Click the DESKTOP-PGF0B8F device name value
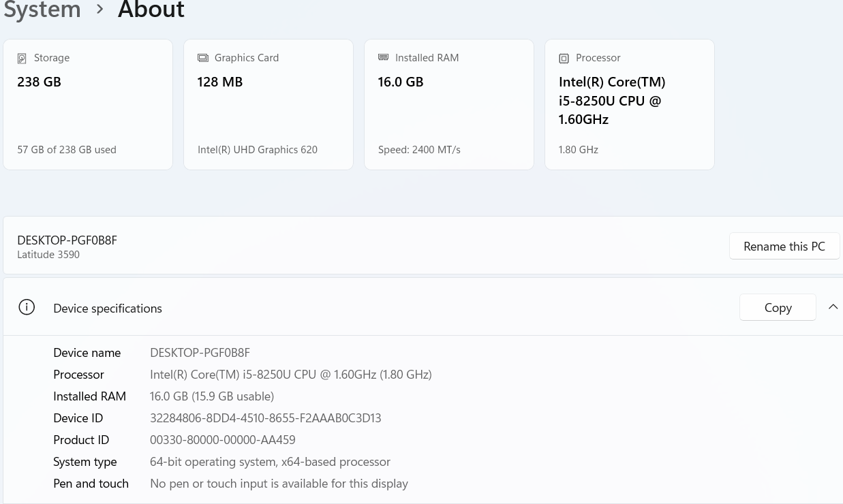Image resolution: width=843 pixels, height=504 pixels. (x=200, y=353)
